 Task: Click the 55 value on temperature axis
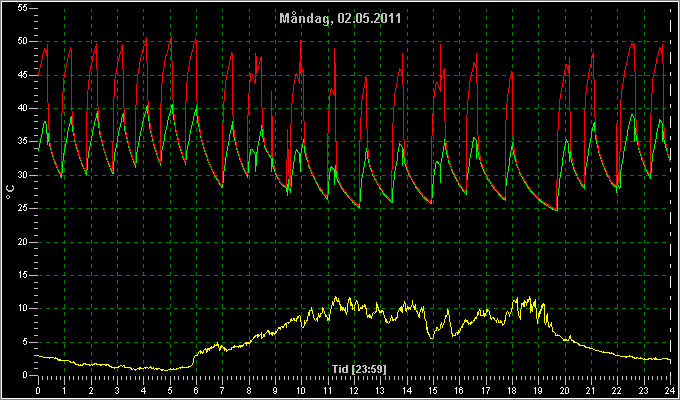[23, 8]
